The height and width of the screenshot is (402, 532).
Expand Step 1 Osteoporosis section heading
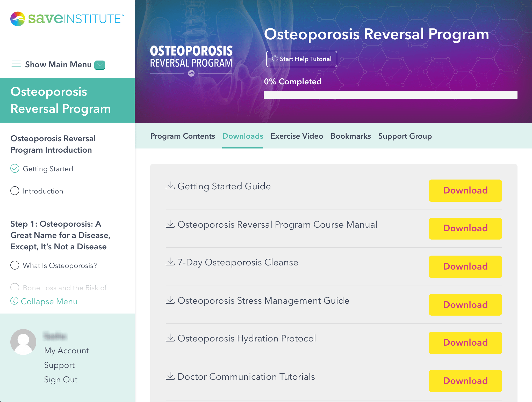tap(61, 235)
